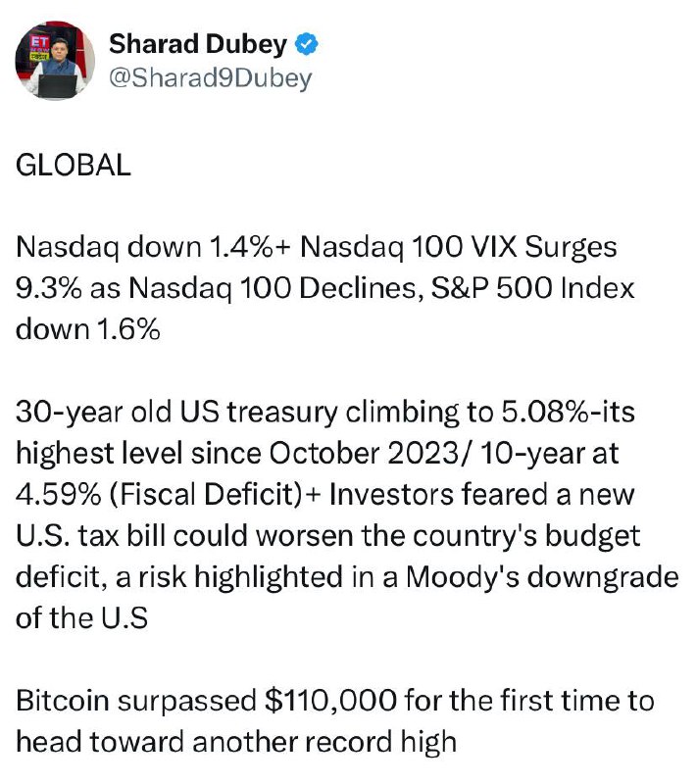697x784 pixels.
Task: Visit the @Sharad9Dubey handle
Action: pos(211,78)
